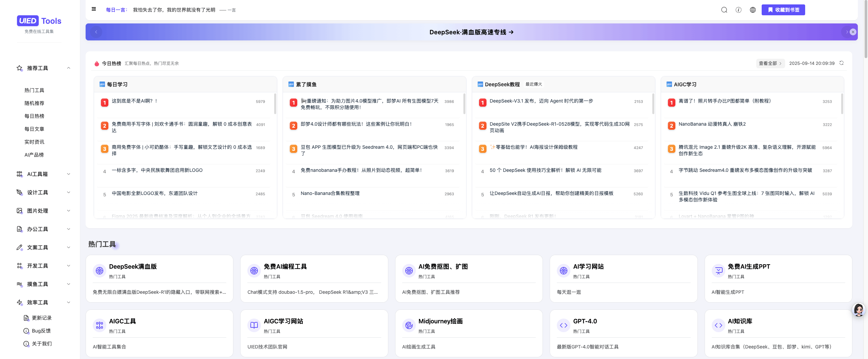The height and width of the screenshot is (359, 868).
Task: Select 随机推荐 in sidebar
Action: click(x=34, y=103)
